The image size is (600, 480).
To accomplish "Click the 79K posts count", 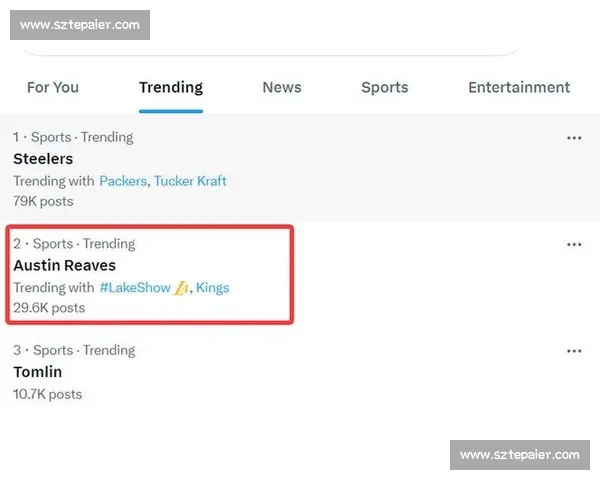I will (43, 201).
